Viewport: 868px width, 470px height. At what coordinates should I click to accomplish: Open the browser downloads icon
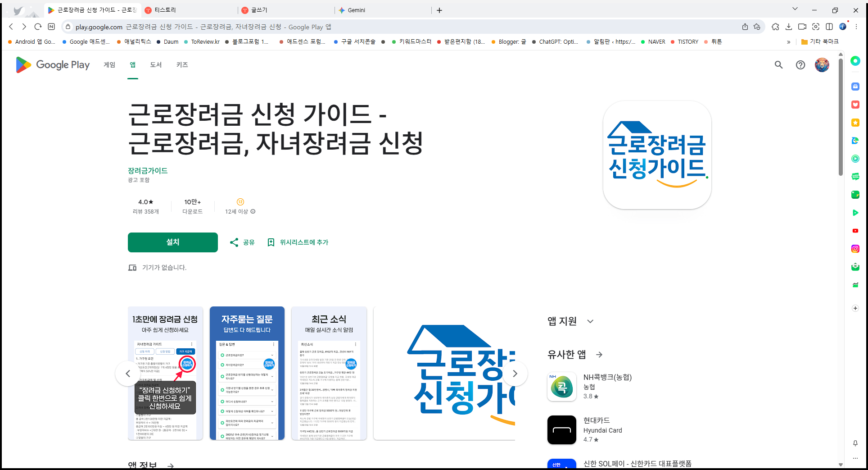pyautogui.click(x=789, y=27)
